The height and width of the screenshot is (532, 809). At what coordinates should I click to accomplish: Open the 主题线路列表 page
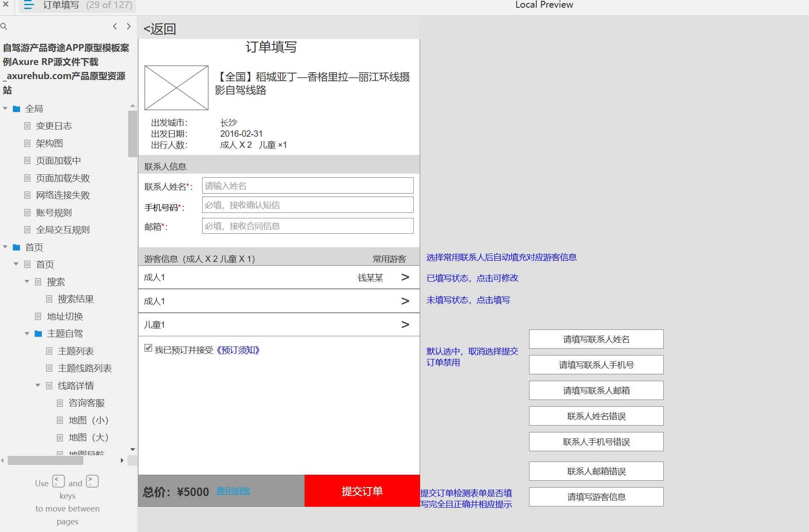tap(85, 368)
